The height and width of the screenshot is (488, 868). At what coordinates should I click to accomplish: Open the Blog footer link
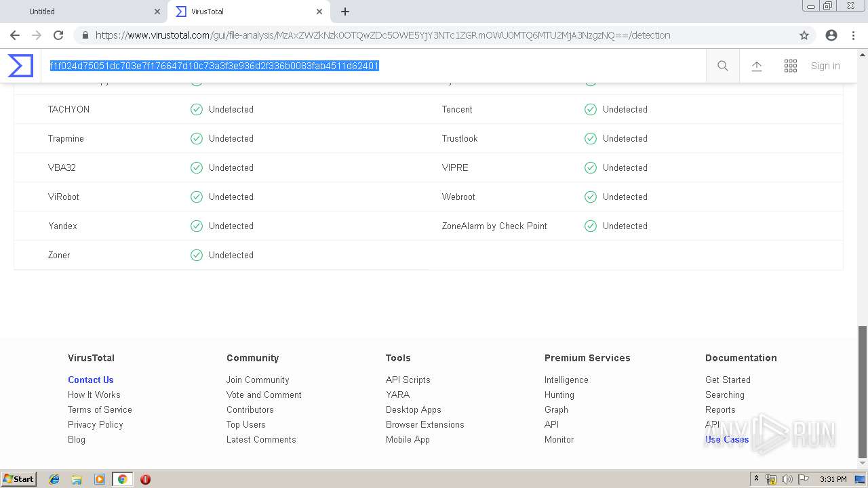77,439
